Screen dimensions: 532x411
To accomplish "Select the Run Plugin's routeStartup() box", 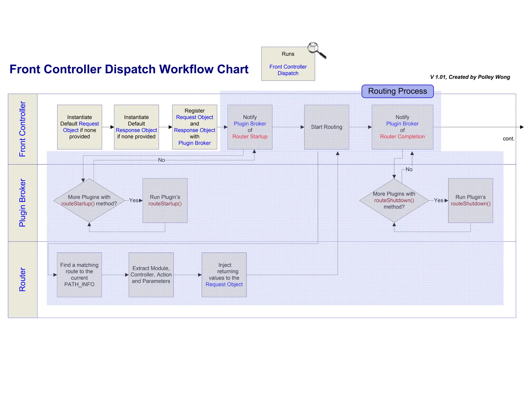I will click(165, 200).
